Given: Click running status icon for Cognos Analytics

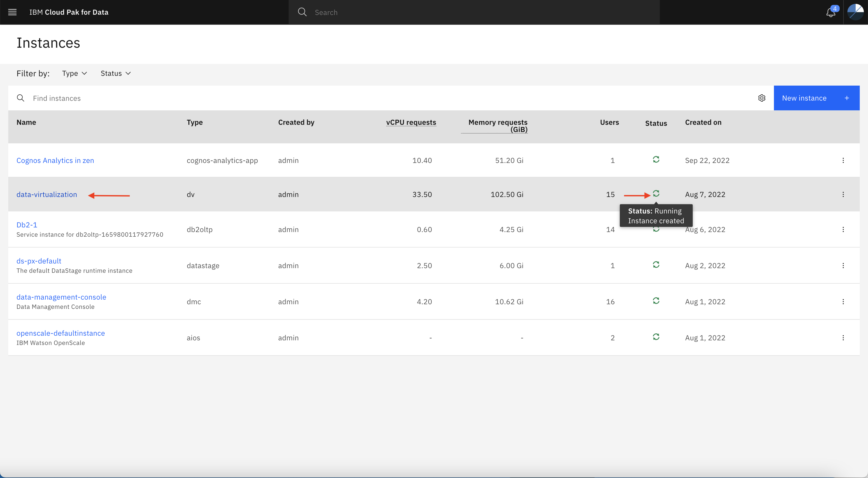Looking at the screenshot, I should (656, 159).
